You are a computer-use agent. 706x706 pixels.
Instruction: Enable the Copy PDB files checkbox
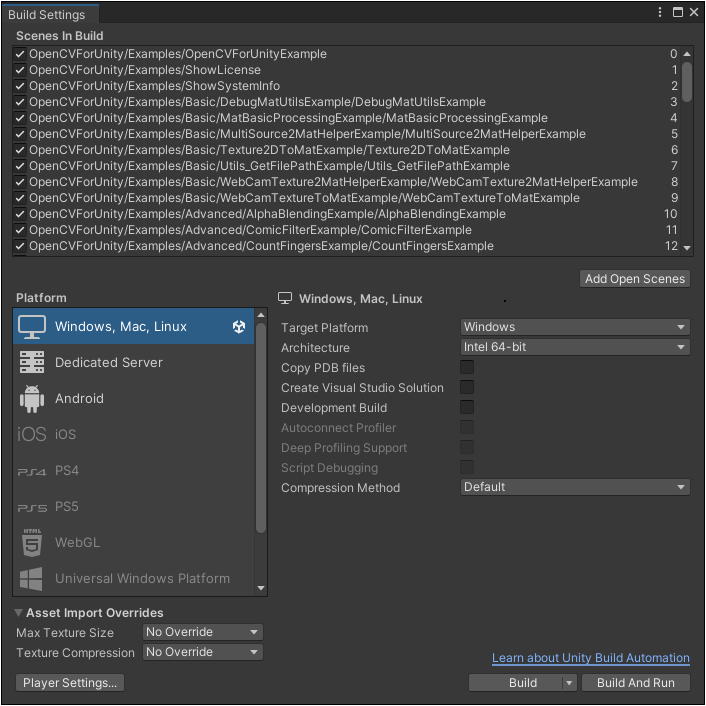coord(467,367)
